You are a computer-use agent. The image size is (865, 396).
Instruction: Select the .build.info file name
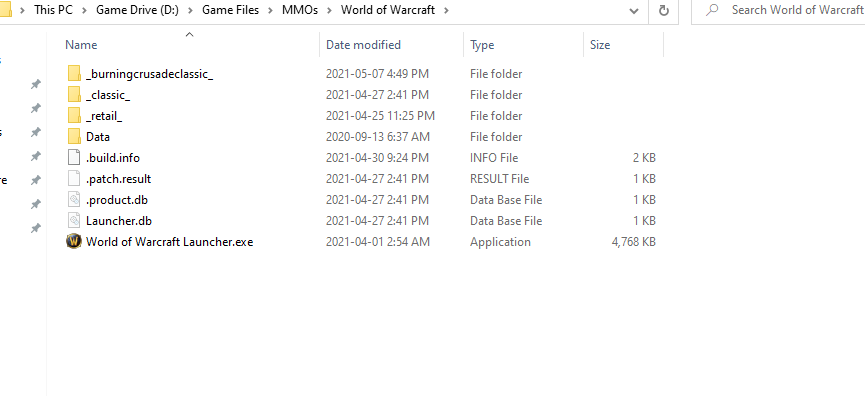pos(113,158)
